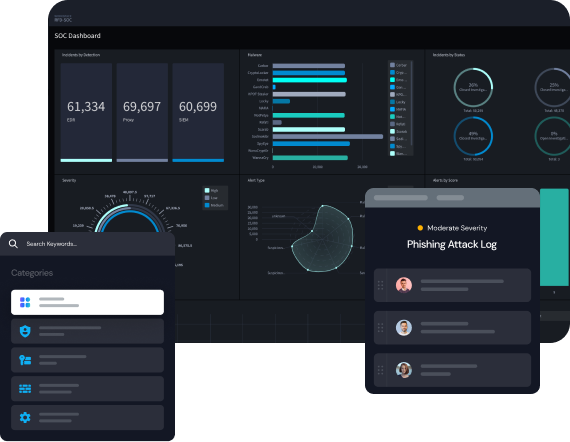Select the firewall bricks category icon
This screenshot has height=442, width=570.
[25, 389]
